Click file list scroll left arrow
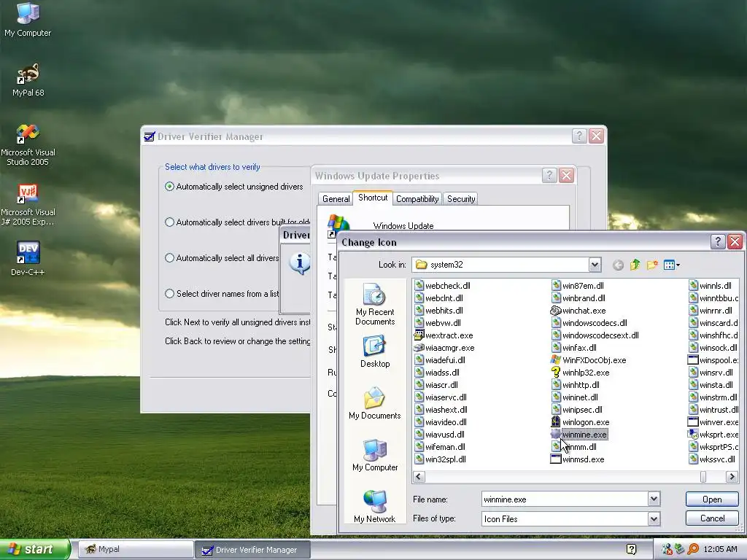 point(419,476)
